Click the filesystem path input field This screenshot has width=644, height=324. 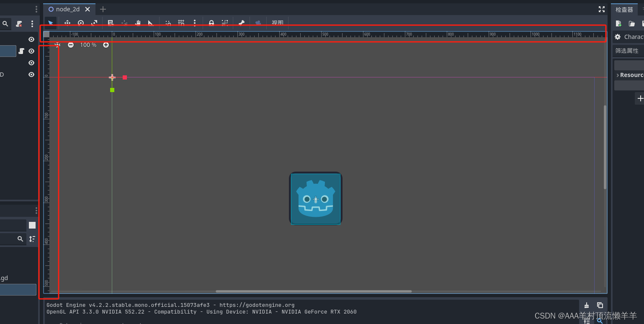pos(13,225)
